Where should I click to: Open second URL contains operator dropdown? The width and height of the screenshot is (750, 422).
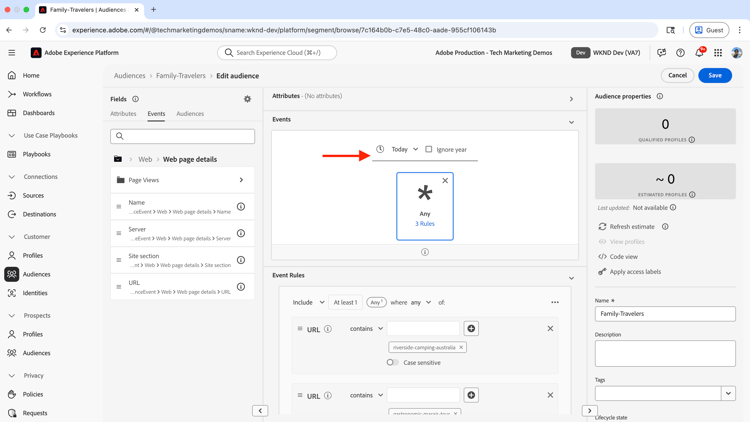coord(366,395)
